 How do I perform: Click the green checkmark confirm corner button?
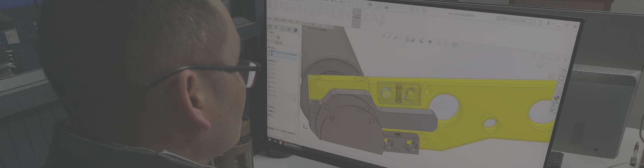(x=540, y=66)
